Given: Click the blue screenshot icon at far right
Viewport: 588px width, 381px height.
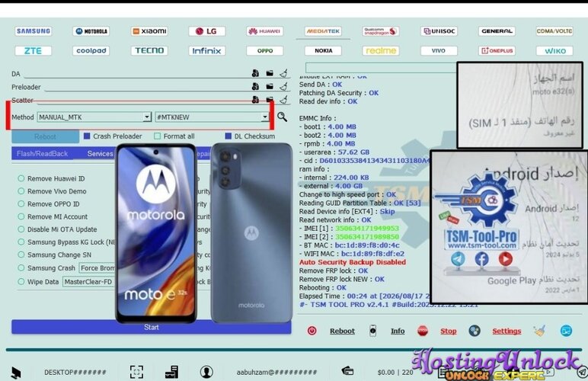Looking at the screenshot, I should [x=566, y=331].
